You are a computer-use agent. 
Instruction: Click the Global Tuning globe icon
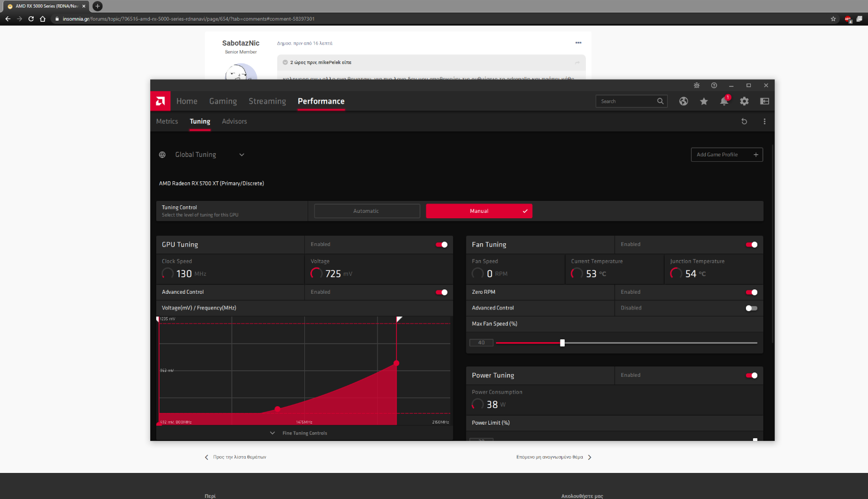click(x=162, y=155)
